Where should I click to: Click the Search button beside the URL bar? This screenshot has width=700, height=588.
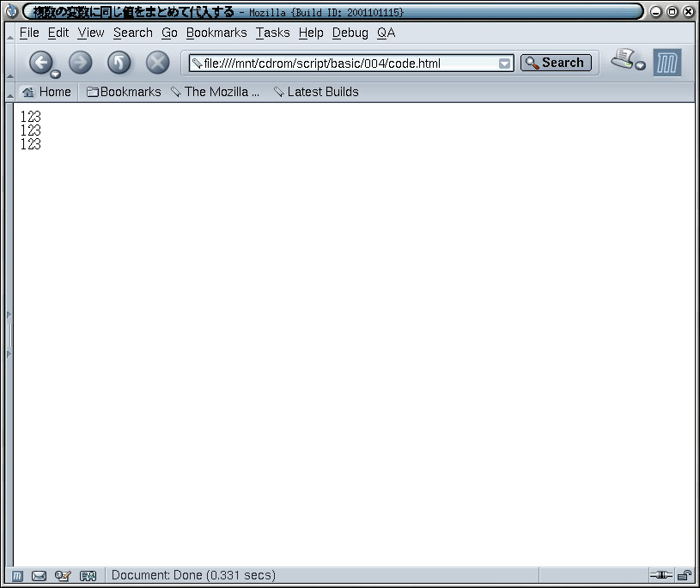[556, 63]
